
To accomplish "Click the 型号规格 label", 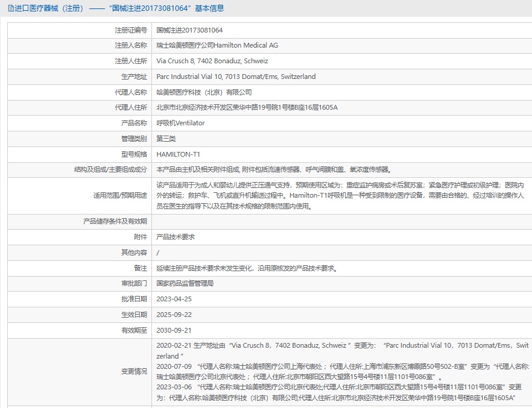I will pyautogui.click(x=135, y=154).
